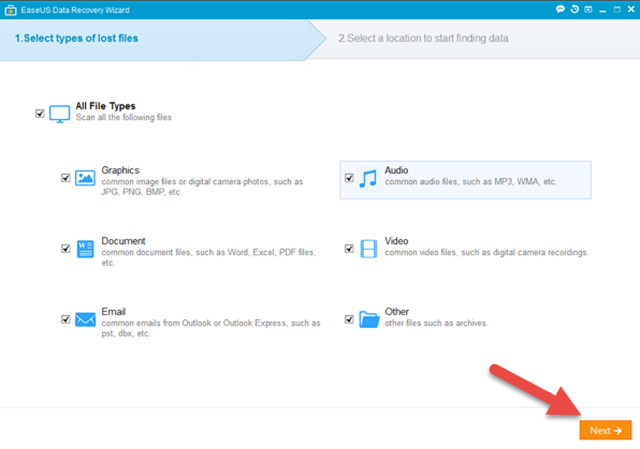Click the Graphics picture icon
Image resolution: width=640 pixels, height=449 pixels.
(x=85, y=178)
